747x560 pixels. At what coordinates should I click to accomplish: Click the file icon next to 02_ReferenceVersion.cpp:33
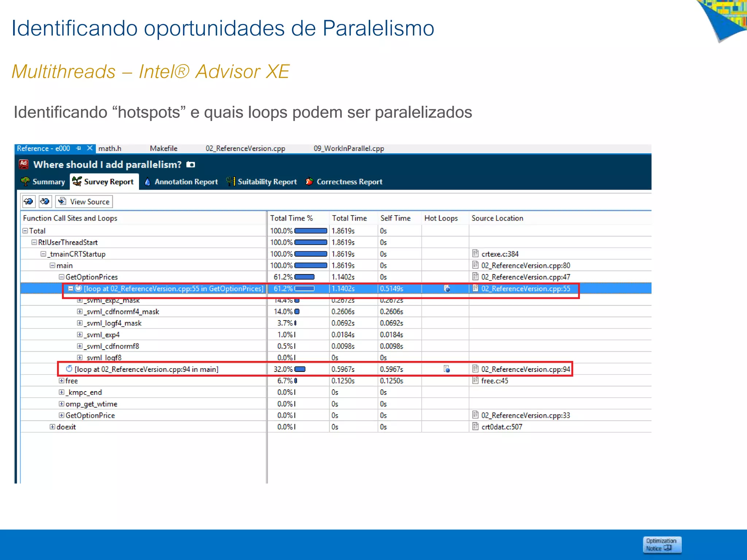coord(475,415)
